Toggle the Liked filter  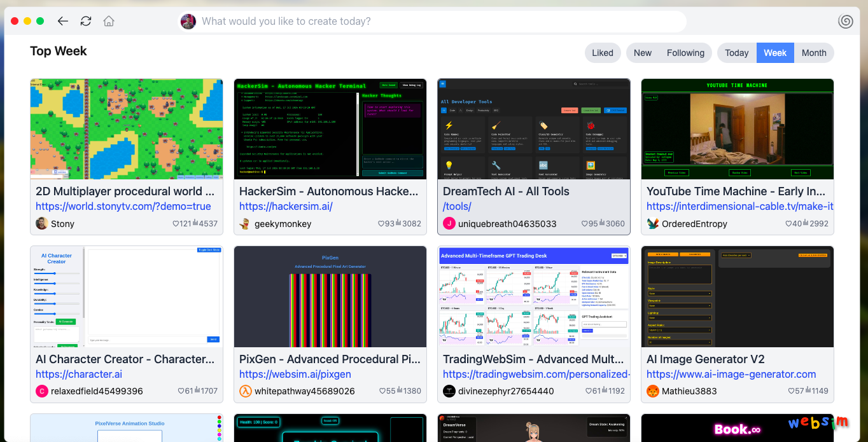(602, 53)
